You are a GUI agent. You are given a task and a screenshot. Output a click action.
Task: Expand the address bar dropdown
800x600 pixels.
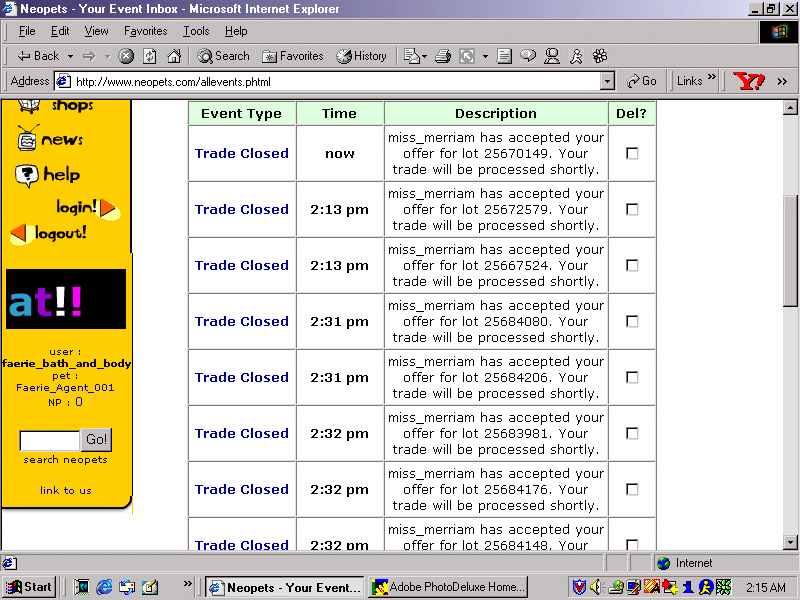click(x=607, y=82)
